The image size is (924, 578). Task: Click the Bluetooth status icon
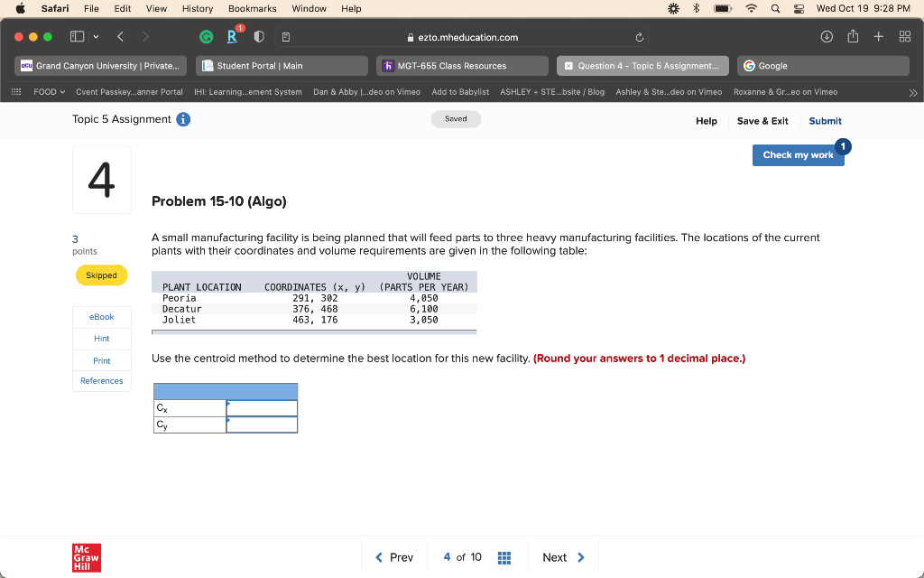(x=696, y=8)
